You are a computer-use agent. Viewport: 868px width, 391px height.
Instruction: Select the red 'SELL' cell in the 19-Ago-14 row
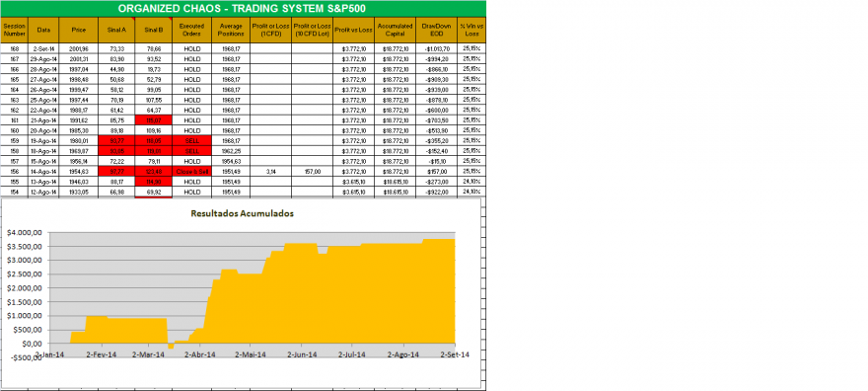pos(191,140)
